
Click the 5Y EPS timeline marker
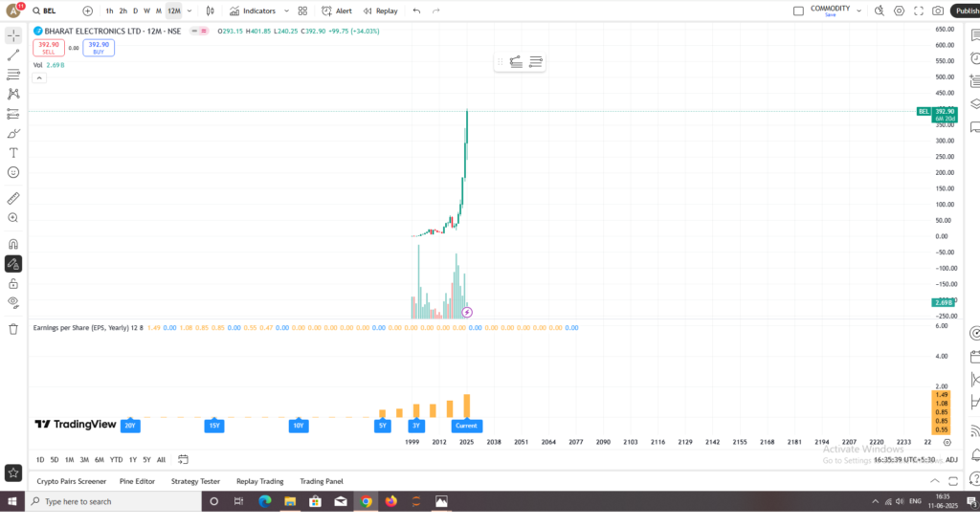pos(383,426)
